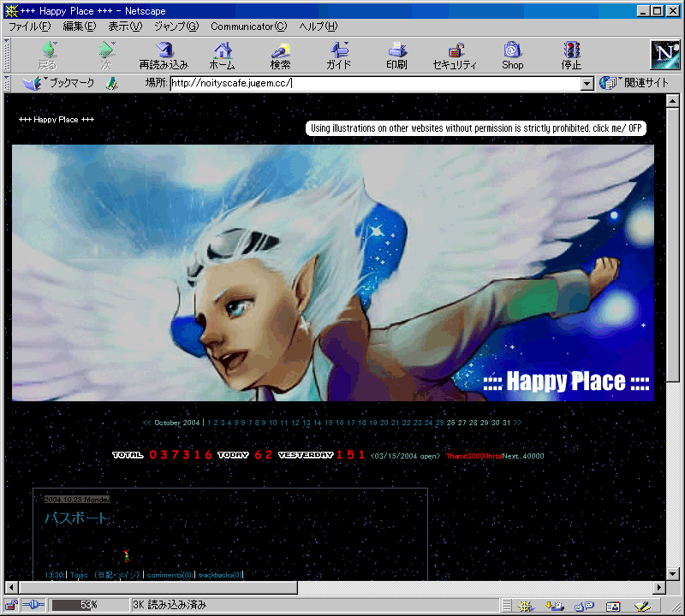Open Search (検索) from the toolbar
This screenshot has width=685, height=616.
point(280,56)
